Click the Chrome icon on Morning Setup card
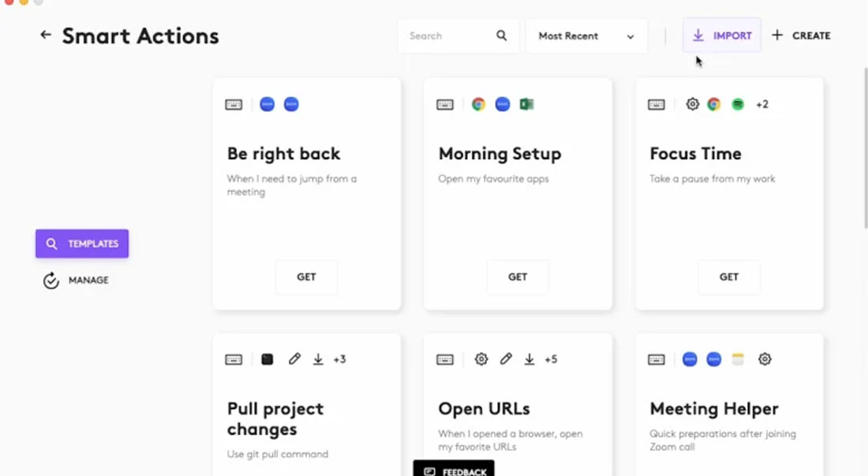868x476 pixels. pos(478,104)
